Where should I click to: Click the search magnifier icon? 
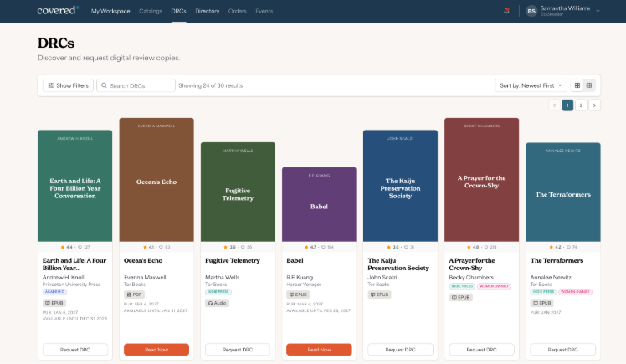click(104, 85)
